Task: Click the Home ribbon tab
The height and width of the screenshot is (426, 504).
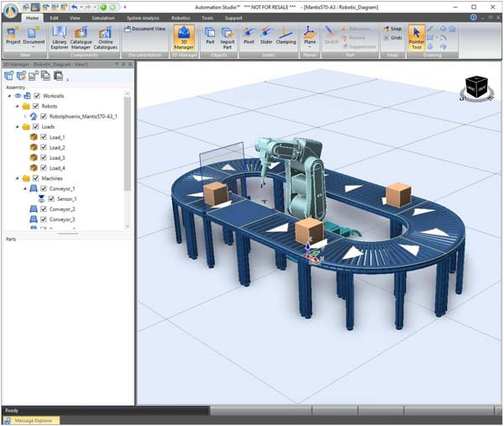Action: tap(32, 18)
